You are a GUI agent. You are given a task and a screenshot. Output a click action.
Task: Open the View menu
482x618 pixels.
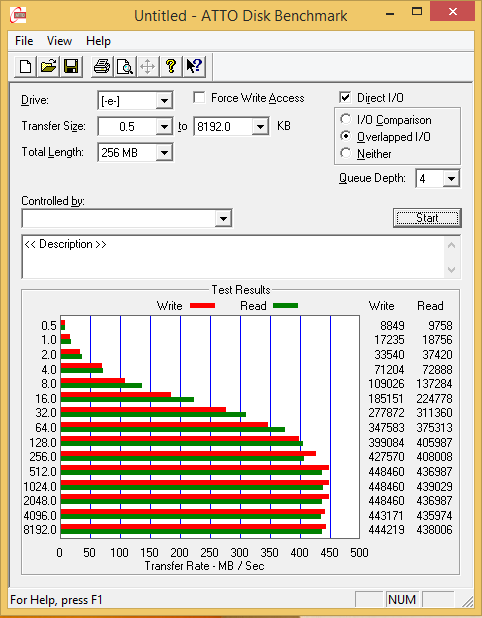tap(60, 41)
